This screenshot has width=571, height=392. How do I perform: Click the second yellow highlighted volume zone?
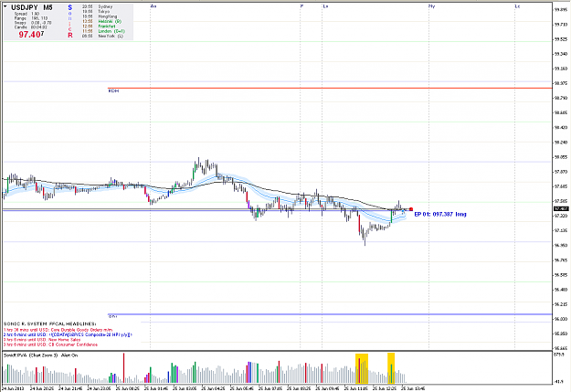coord(391,368)
